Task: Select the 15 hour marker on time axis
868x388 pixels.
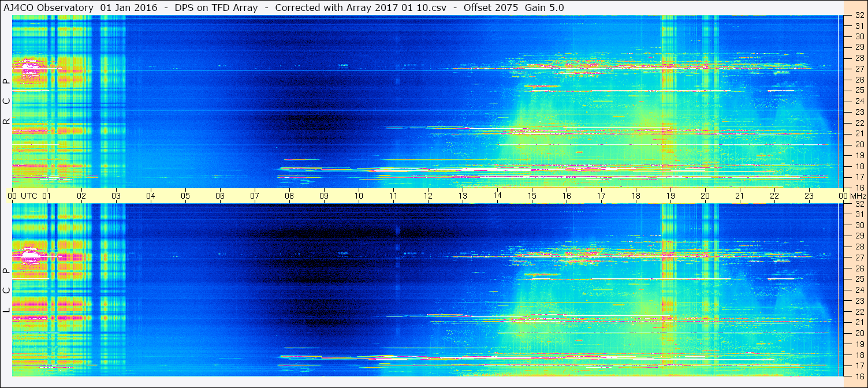Action: pyautogui.click(x=532, y=196)
